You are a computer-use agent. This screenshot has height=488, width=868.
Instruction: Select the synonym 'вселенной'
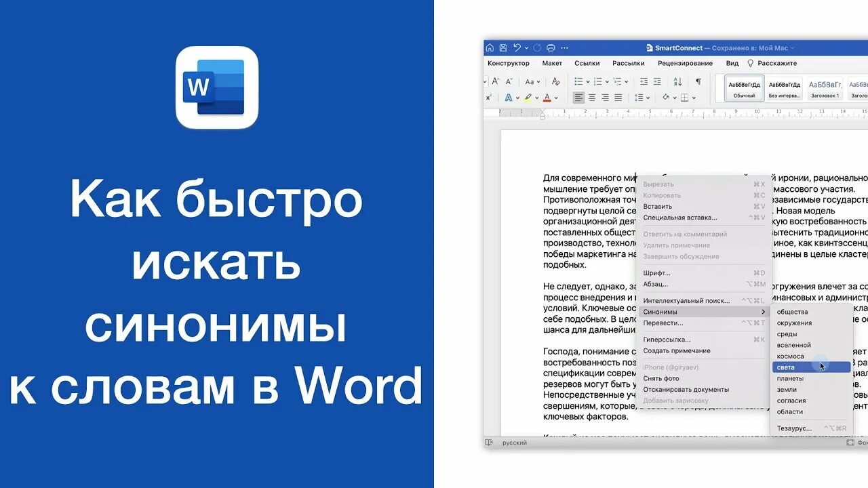(811, 345)
